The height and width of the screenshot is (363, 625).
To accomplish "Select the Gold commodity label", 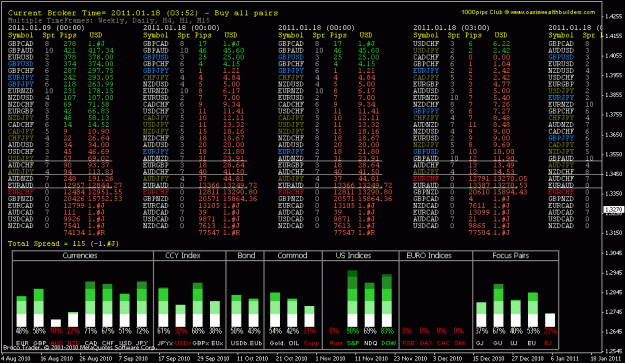I will coord(276,343).
